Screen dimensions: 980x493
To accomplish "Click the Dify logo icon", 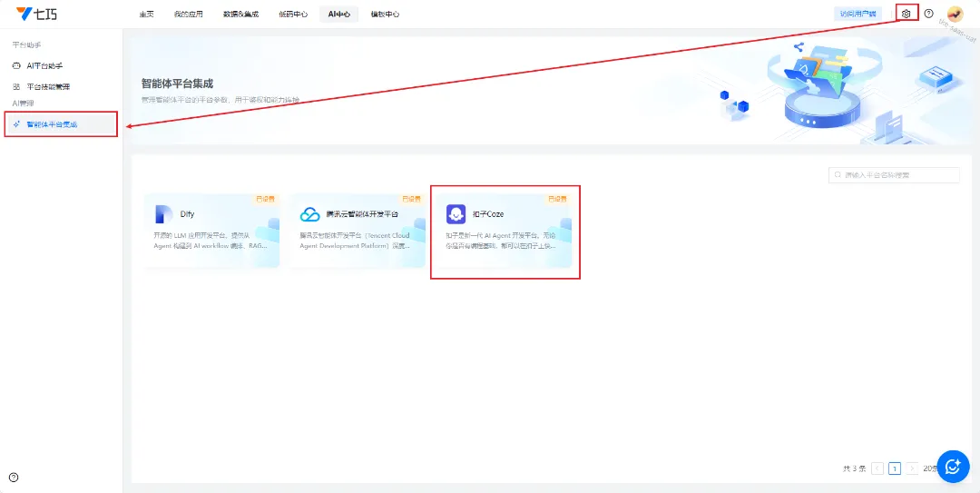I will 163,214.
